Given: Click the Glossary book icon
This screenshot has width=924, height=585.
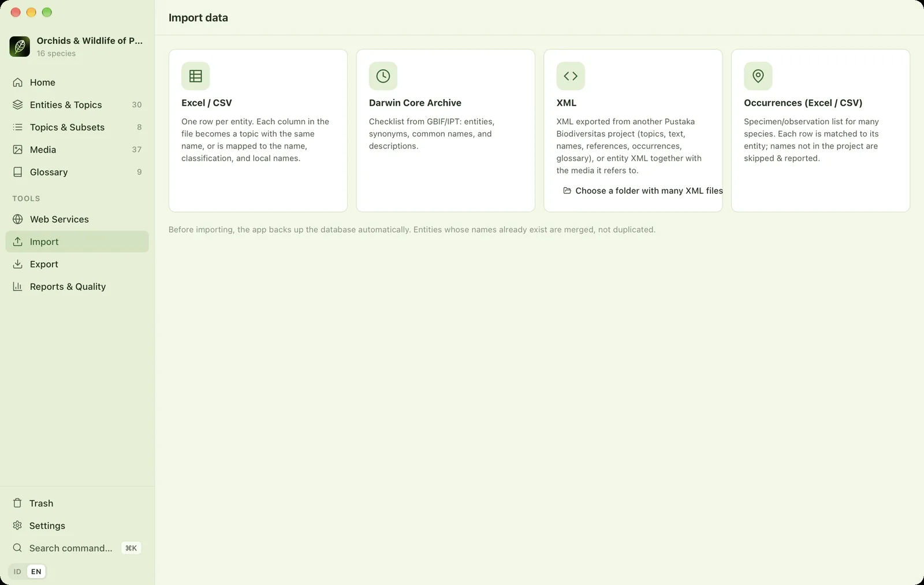Looking at the screenshot, I should (18, 172).
